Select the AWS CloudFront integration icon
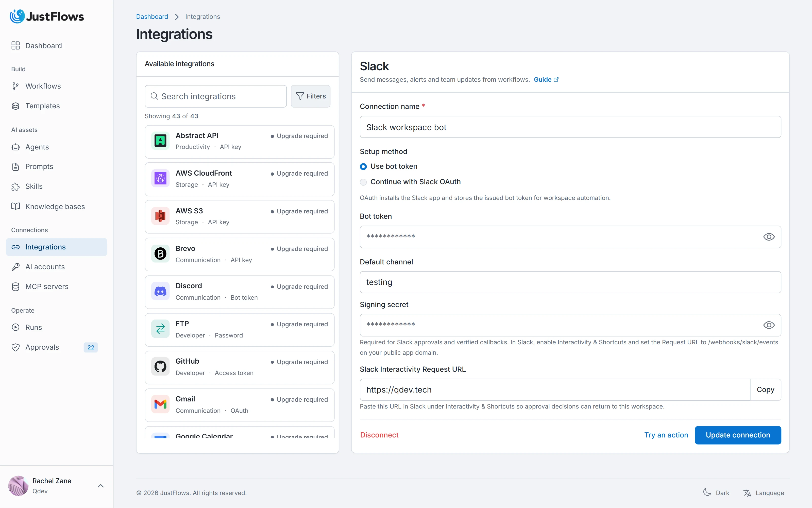 [160, 178]
